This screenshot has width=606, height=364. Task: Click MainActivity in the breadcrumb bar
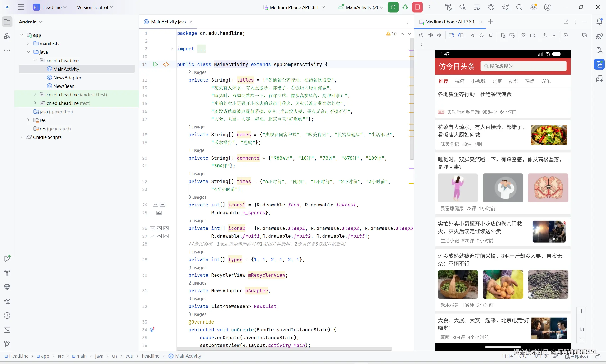(185, 356)
